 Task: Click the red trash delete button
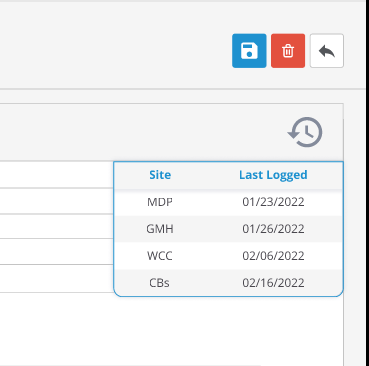pyautogui.click(x=288, y=51)
